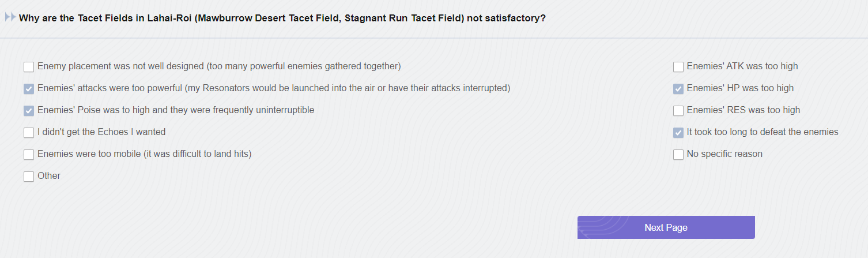This screenshot has height=258, width=868.
Task: Tick the Enemies' RES was too high checkbox
Action: click(x=678, y=111)
